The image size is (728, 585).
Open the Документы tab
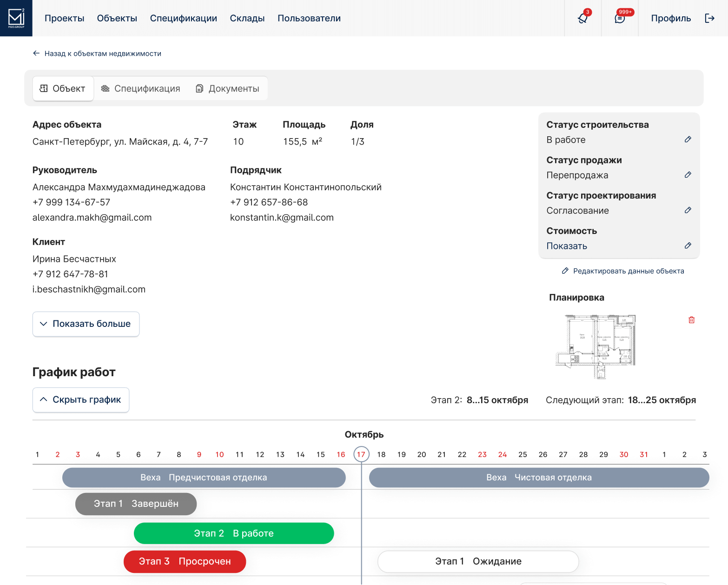click(228, 88)
